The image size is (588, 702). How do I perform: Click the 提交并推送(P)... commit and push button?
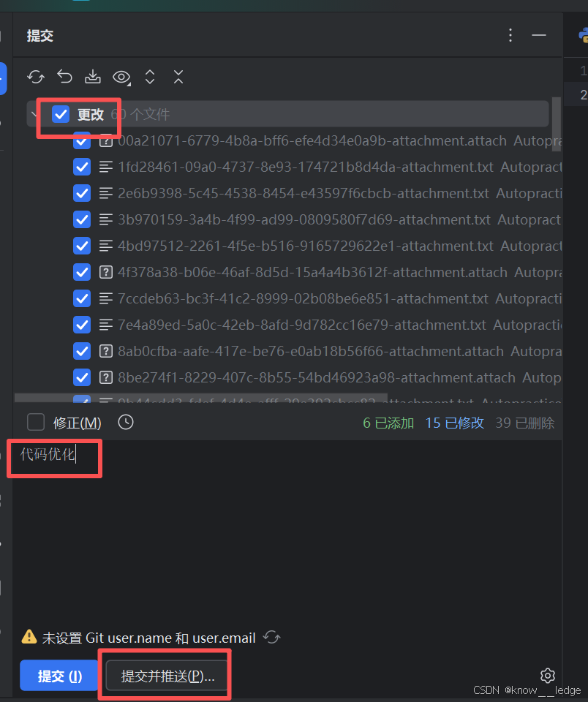click(167, 676)
